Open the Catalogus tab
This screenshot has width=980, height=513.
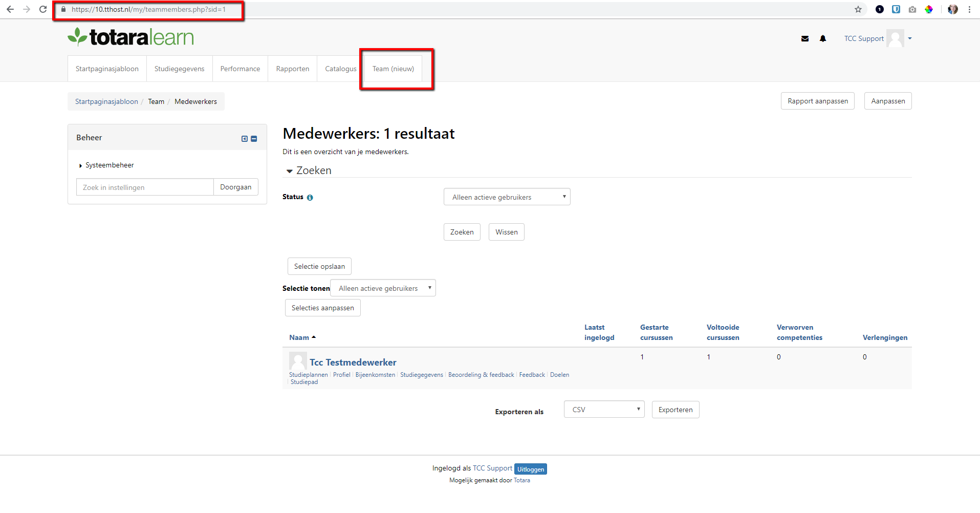click(340, 69)
